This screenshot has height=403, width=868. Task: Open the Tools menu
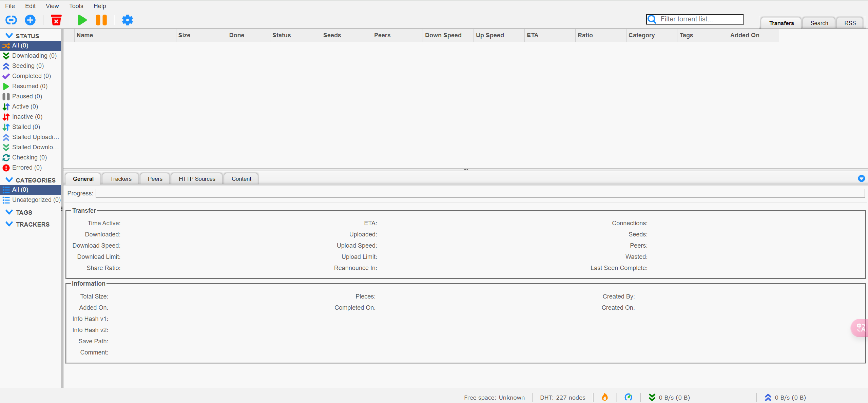[x=76, y=6]
